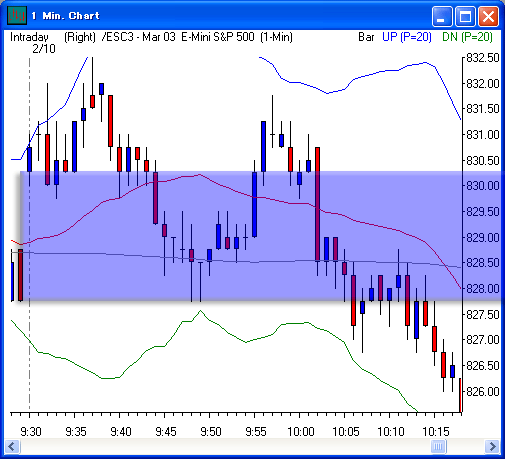Image resolution: width=505 pixels, height=459 pixels.
Task: Click the scroll right arrow
Action: (492, 446)
